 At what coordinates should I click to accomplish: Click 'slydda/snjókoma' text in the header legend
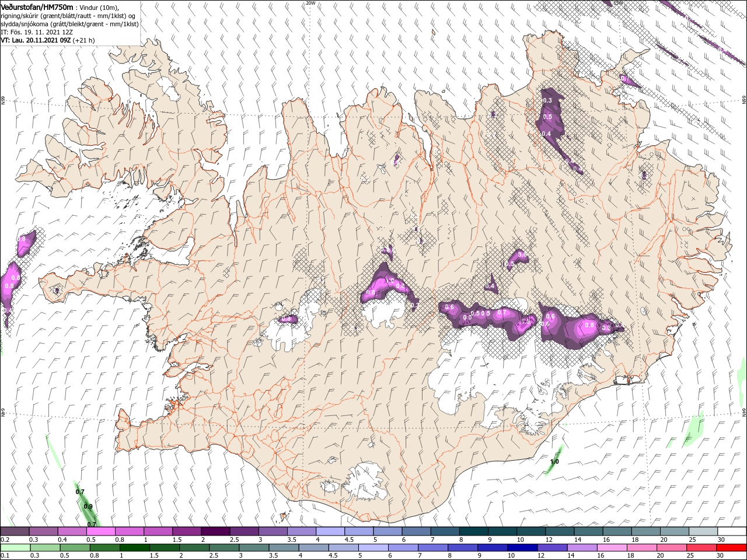[x=26, y=23]
